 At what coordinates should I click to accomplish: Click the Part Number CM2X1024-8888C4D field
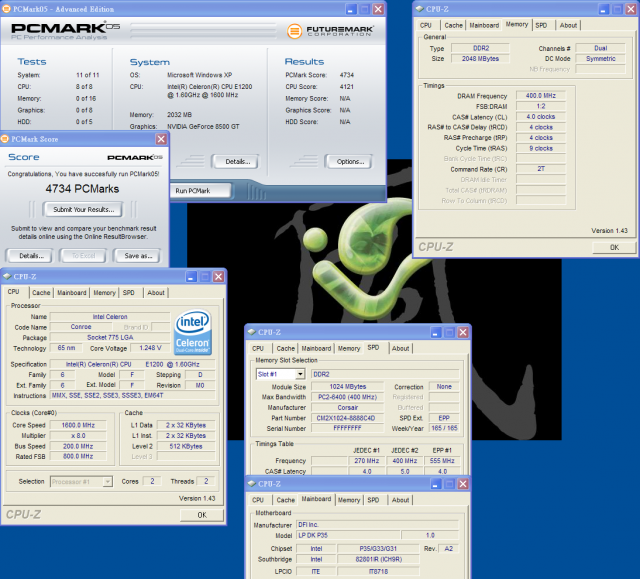point(347,418)
